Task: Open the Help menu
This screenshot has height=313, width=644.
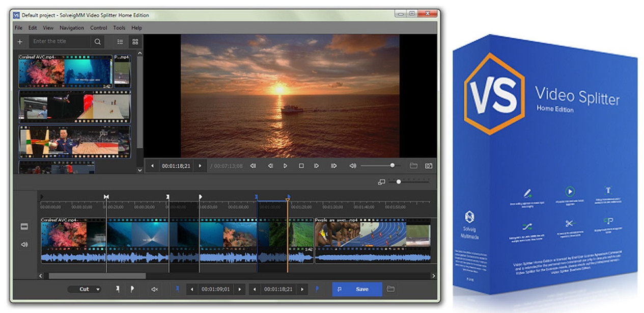Action: 137,28
